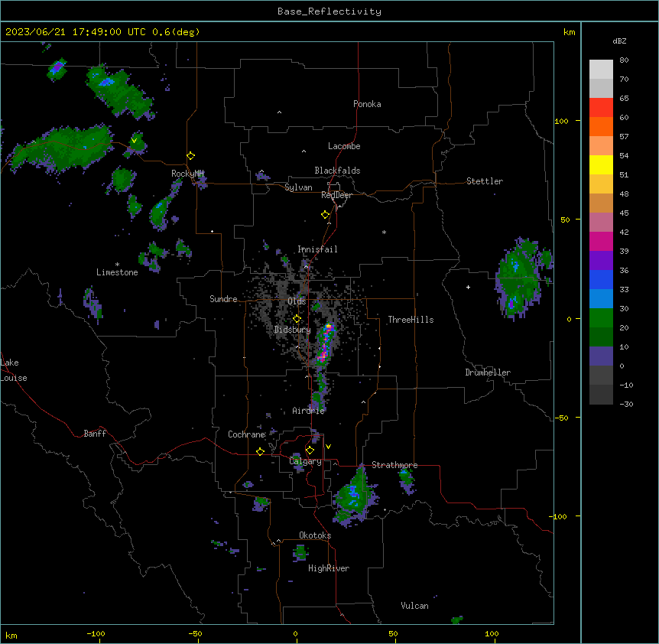Click the Airdrie city label

click(x=309, y=411)
